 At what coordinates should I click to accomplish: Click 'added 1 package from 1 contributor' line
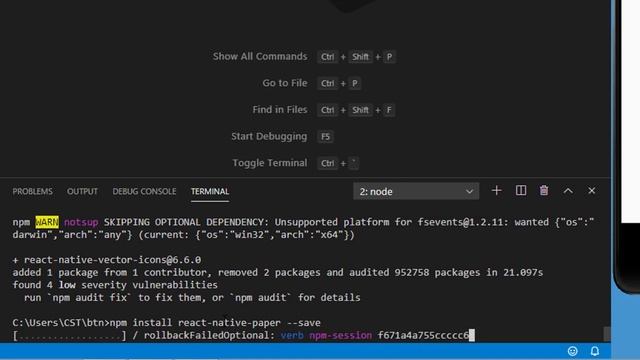point(278,272)
